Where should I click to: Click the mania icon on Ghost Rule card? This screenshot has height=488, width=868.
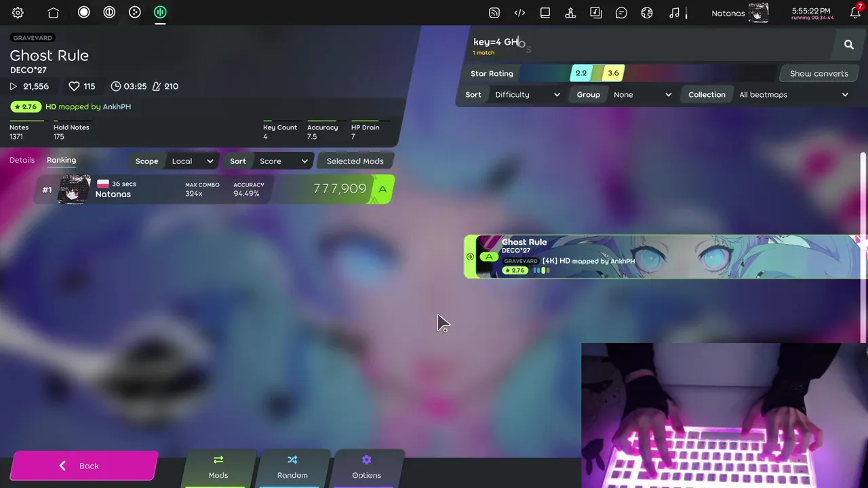pyautogui.click(x=470, y=257)
